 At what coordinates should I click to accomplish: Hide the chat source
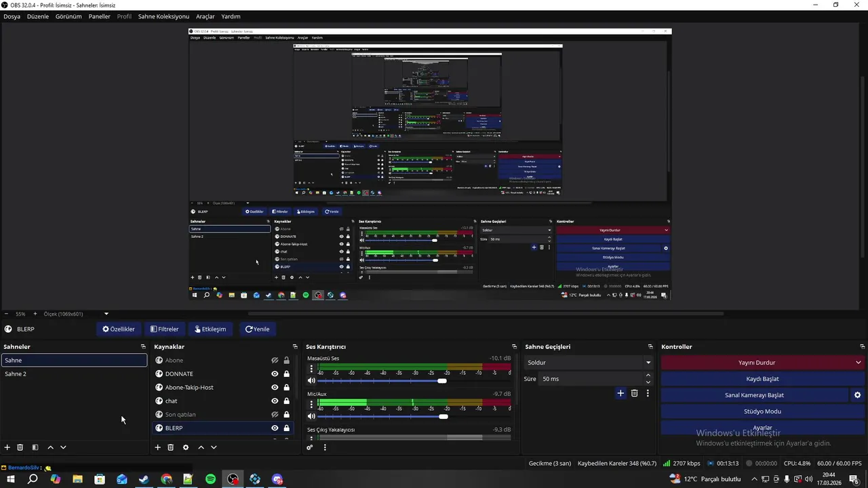(x=275, y=401)
